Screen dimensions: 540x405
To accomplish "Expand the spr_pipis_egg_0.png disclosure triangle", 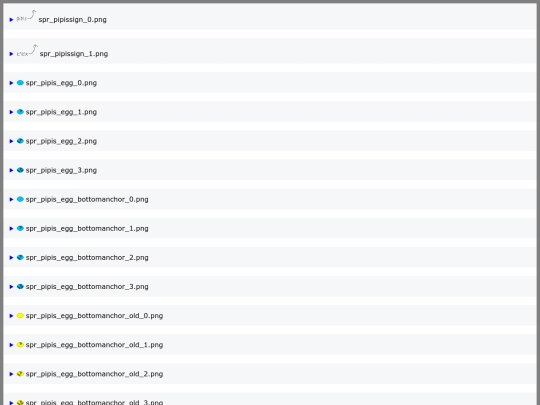I will point(11,83).
